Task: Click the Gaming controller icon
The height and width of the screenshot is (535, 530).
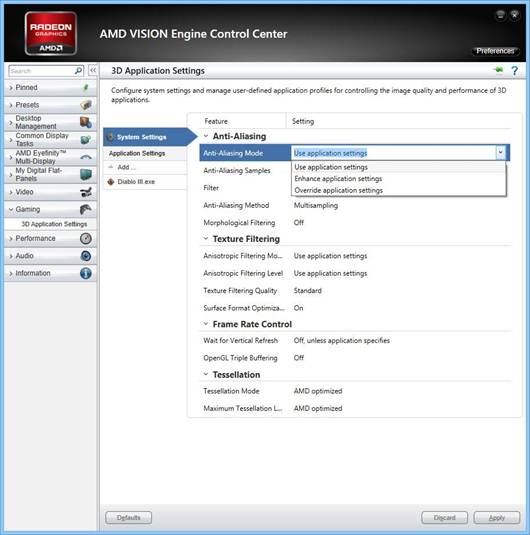Action: [x=86, y=209]
